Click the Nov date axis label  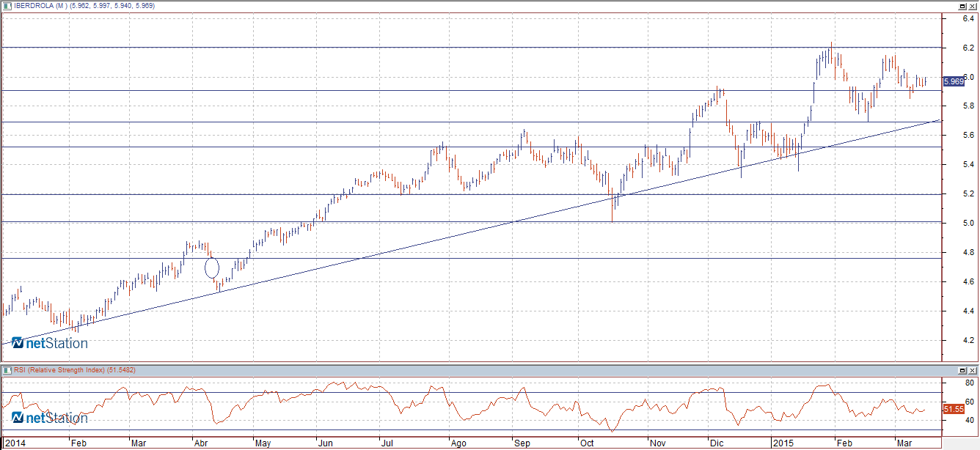657,443
